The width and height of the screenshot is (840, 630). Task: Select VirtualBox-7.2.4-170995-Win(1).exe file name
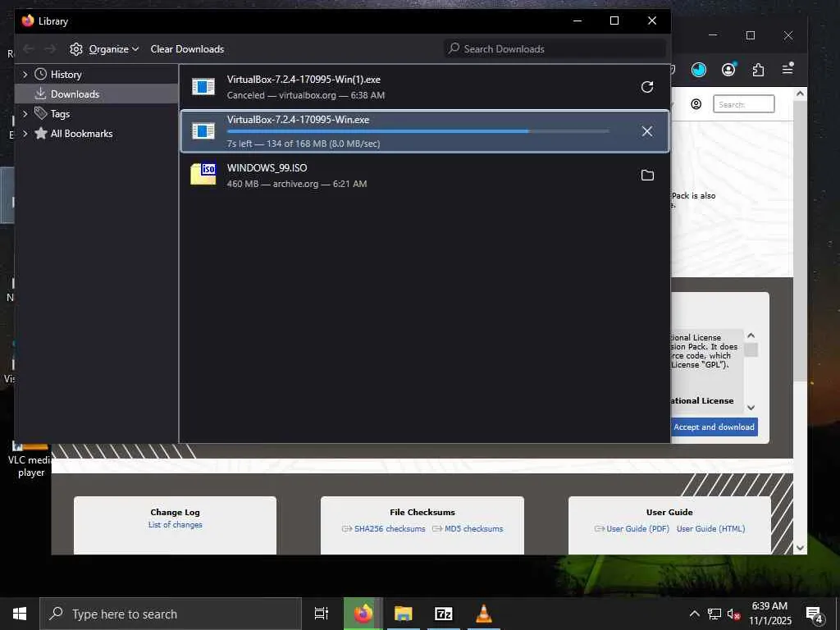pos(304,80)
